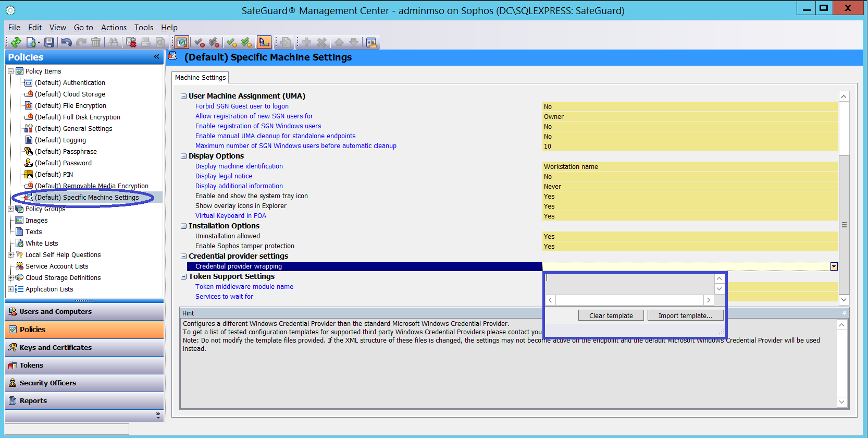The image size is (868, 438).
Task: Collapse the Policies panel with double chevron
Action: point(156,57)
